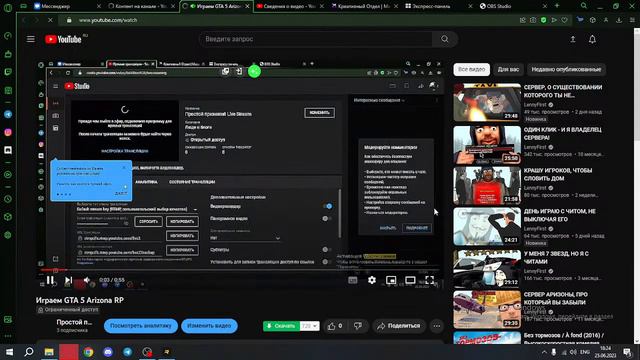Open the YouTube notifications bell
The width and height of the screenshot is (640, 360).
point(592,39)
